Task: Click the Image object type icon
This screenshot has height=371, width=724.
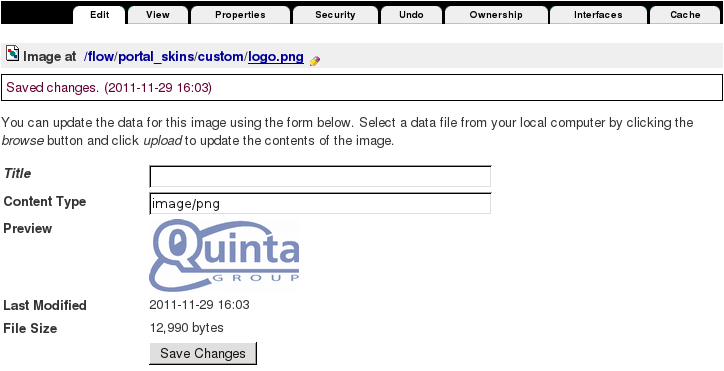Action: point(12,54)
